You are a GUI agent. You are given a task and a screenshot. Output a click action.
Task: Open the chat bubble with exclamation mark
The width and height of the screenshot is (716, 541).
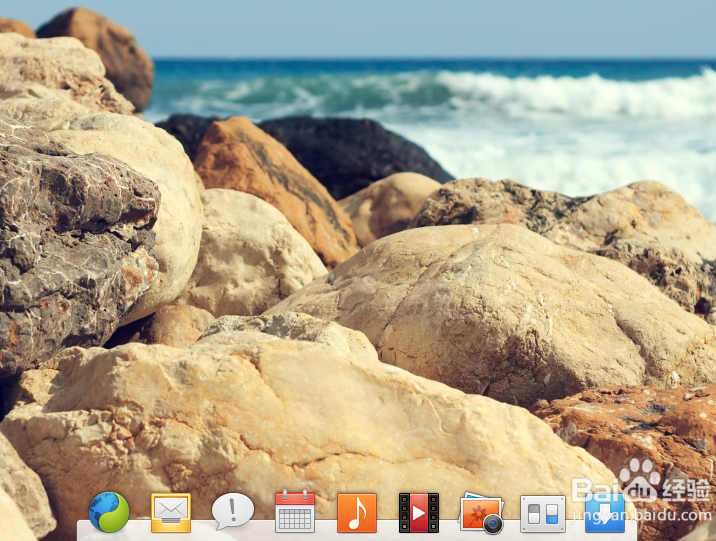[x=233, y=511]
